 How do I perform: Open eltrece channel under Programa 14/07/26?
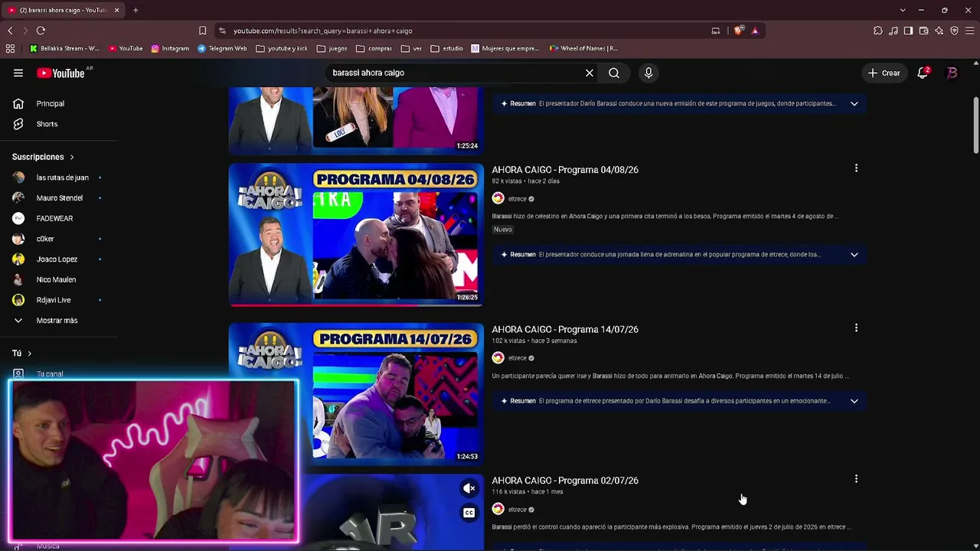pyautogui.click(x=518, y=358)
